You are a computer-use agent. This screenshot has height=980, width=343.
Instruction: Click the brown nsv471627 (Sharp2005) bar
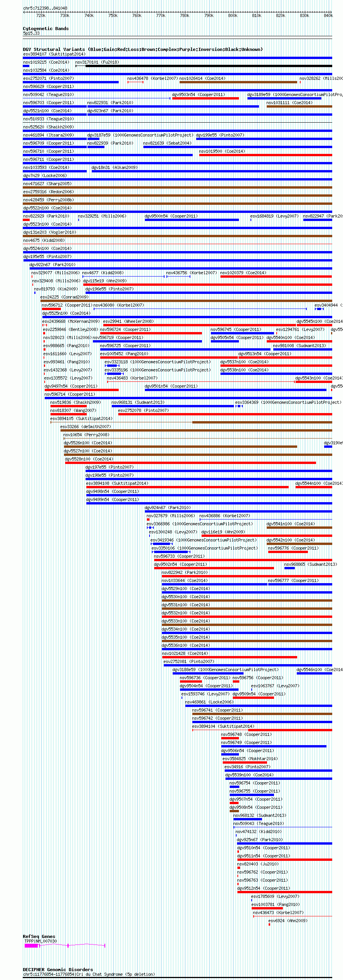tap(177, 187)
